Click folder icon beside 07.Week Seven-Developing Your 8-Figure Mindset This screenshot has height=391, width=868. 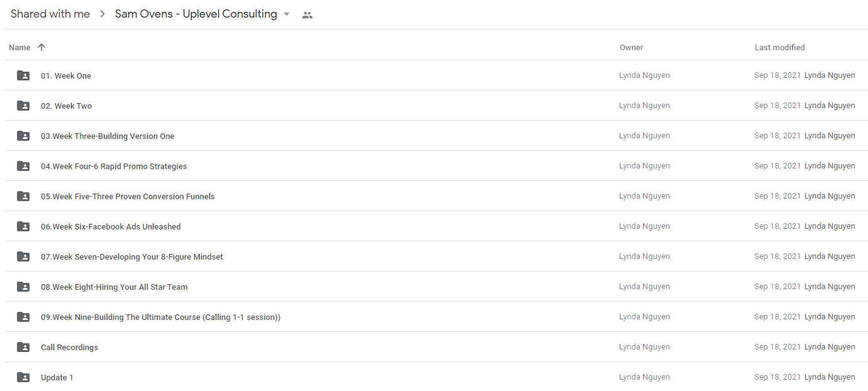coord(23,256)
